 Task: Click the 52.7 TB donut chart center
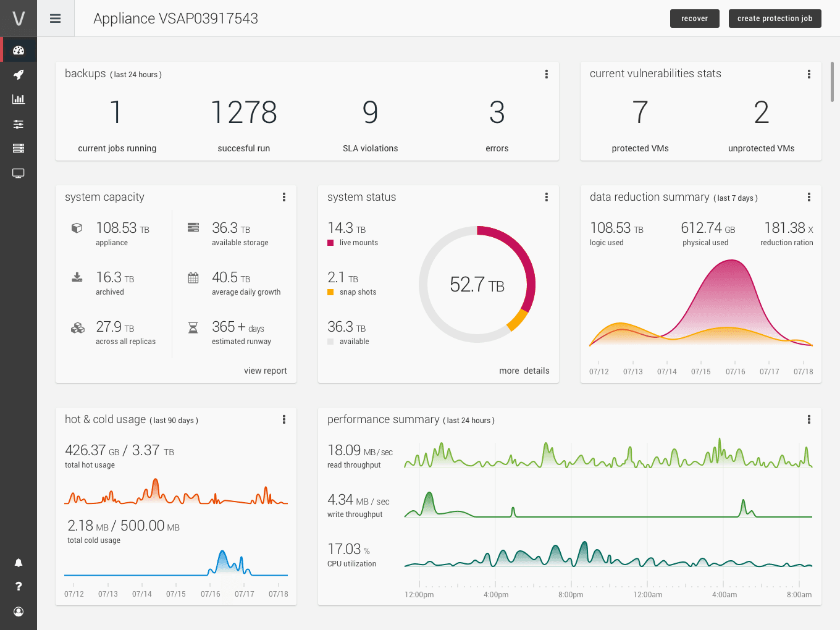(477, 285)
